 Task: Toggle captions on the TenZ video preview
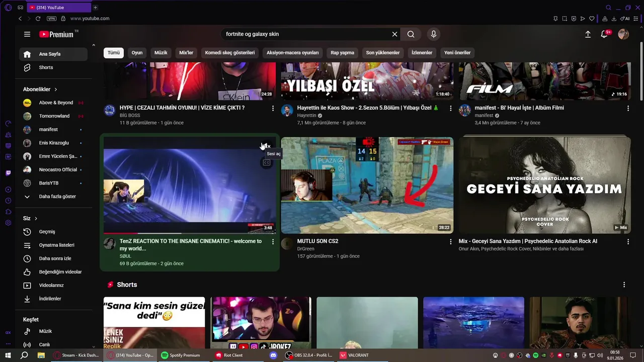click(x=267, y=162)
